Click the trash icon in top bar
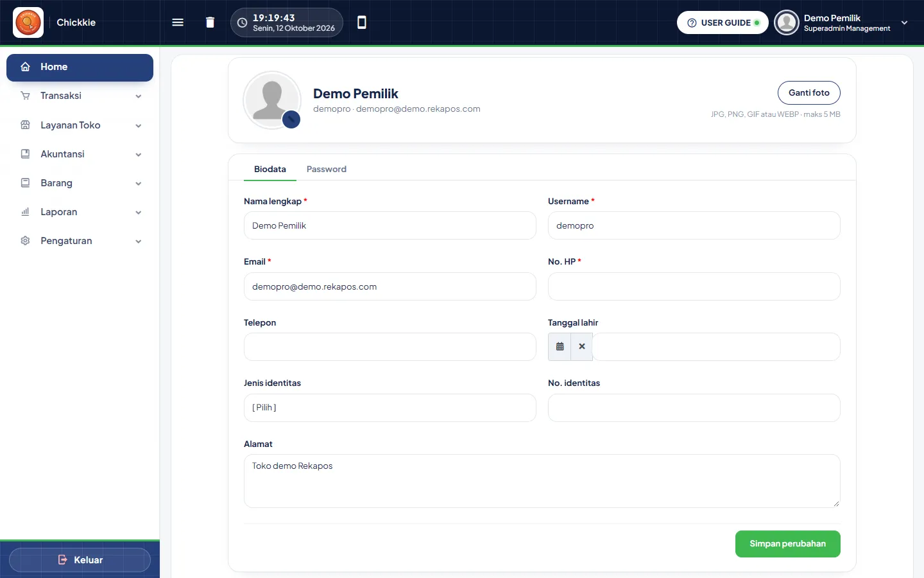Screen dimensions: 924x578 tap(210, 22)
